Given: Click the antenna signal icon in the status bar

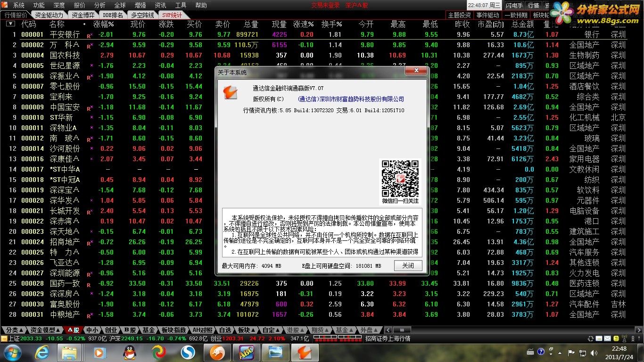Looking at the screenshot, I should 624,338.
